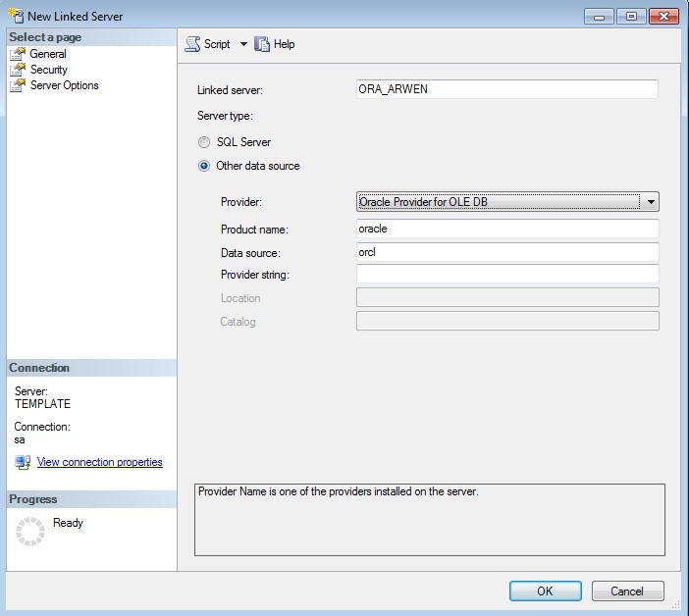Open the Script dropdown arrow

243,44
